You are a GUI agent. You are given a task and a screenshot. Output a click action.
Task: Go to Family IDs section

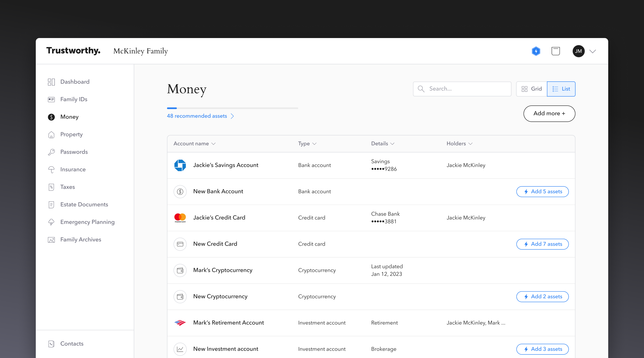(74, 99)
